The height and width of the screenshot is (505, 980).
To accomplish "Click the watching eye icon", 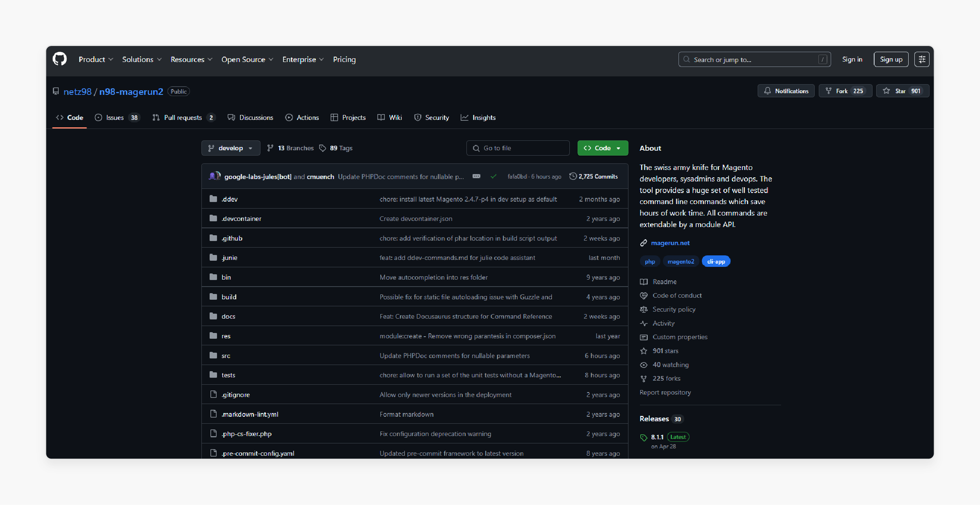I will pos(644,365).
